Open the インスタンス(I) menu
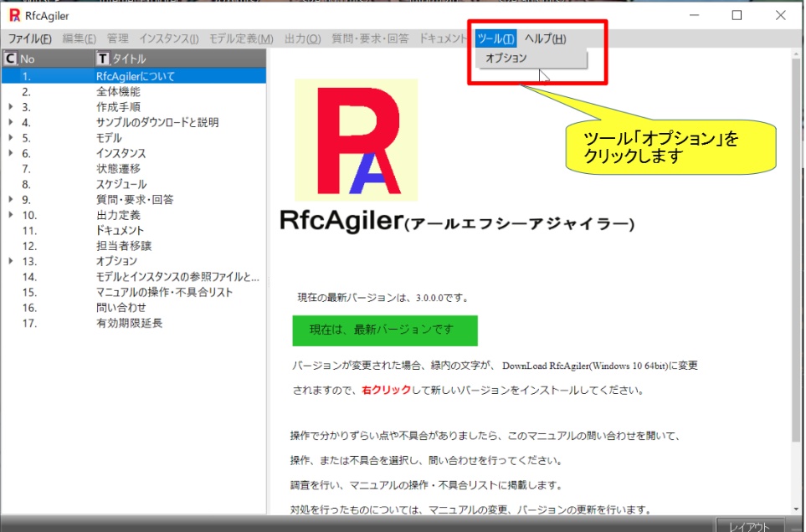The width and height of the screenshot is (806, 532). [x=169, y=38]
